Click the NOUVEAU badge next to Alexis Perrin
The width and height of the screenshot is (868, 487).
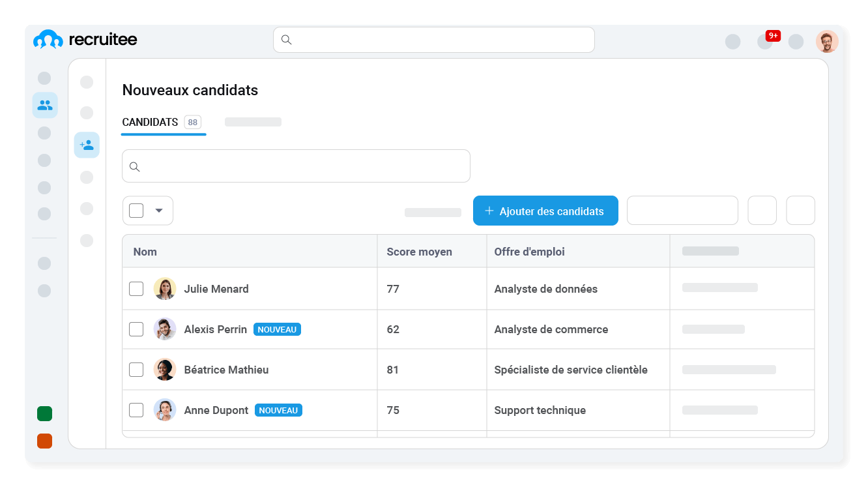point(277,329)
